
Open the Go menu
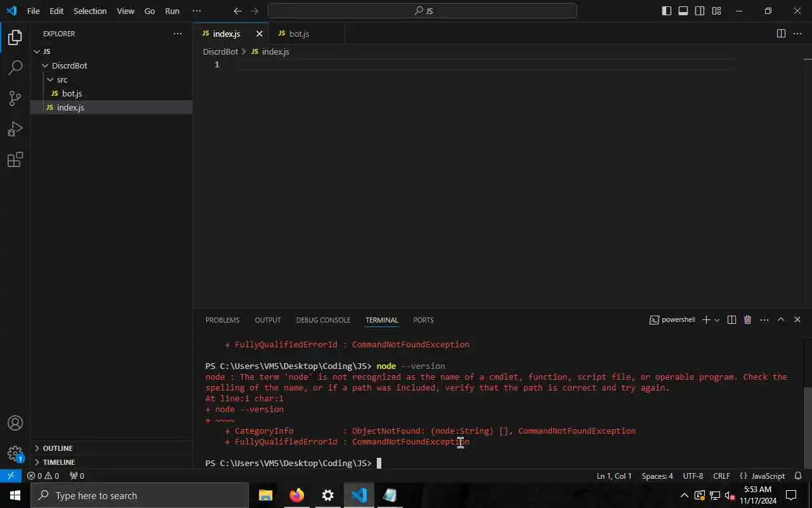(150, 11)
